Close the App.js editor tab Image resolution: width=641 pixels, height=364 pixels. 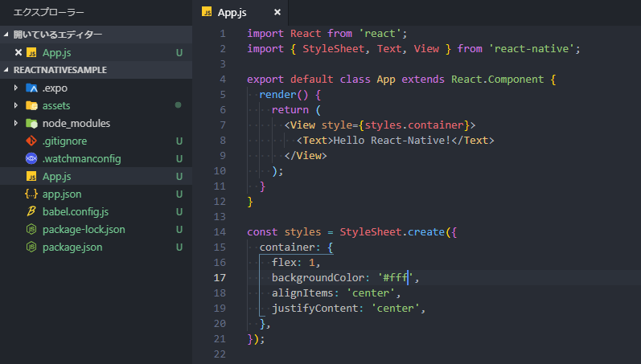coord(277,12)
